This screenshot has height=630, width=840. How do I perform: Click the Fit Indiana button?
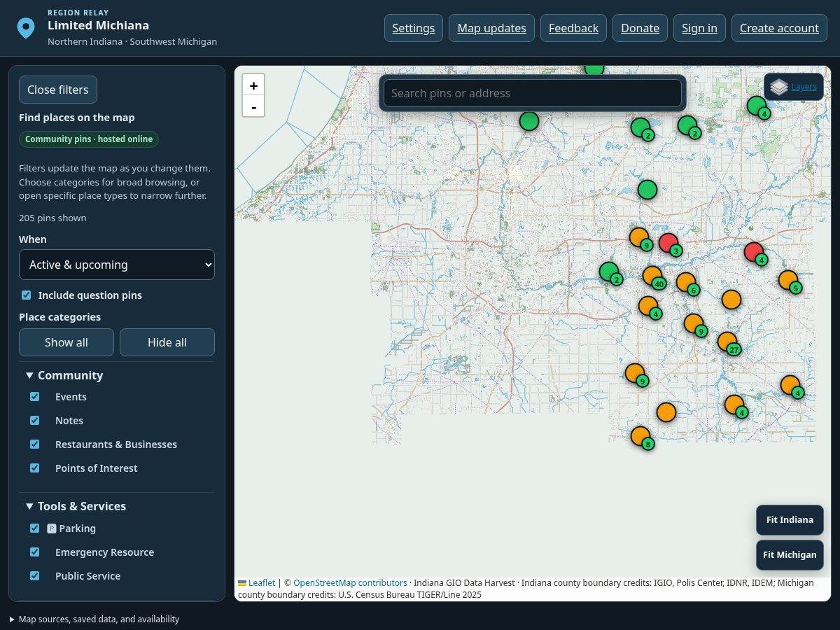[790, 520]
